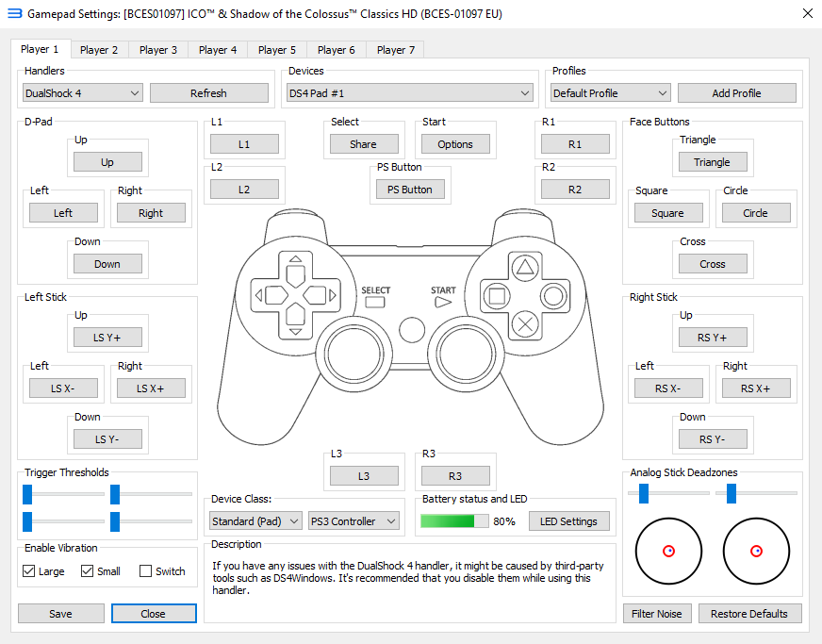Remap the Circle face button
This screenshot has height=644, width=822.
tap(756, 213)
